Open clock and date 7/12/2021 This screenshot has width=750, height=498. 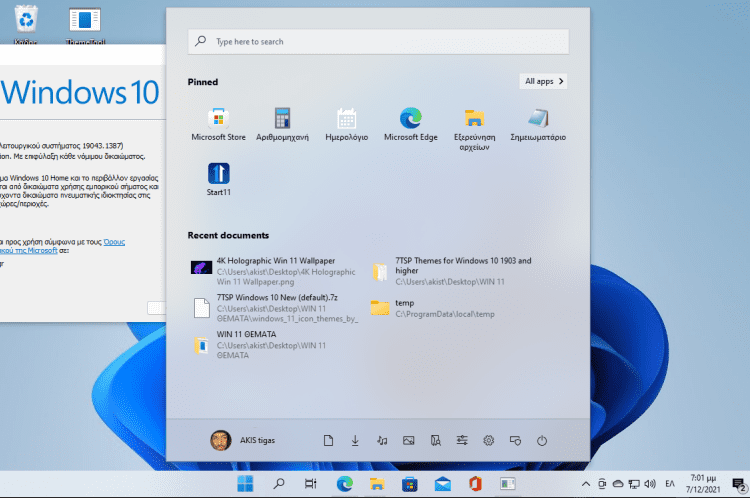pyautogui.click(x=703, y=484)
